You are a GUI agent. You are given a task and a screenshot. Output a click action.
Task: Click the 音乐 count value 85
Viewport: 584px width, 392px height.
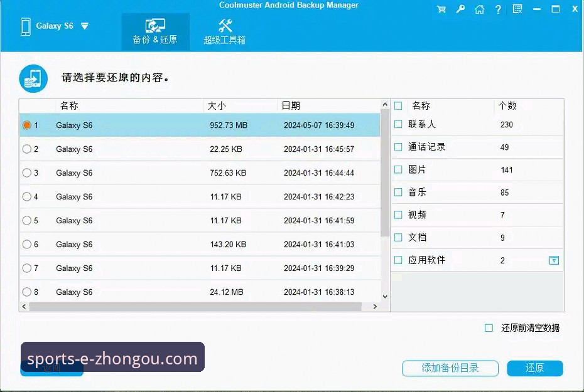(505, 193)
